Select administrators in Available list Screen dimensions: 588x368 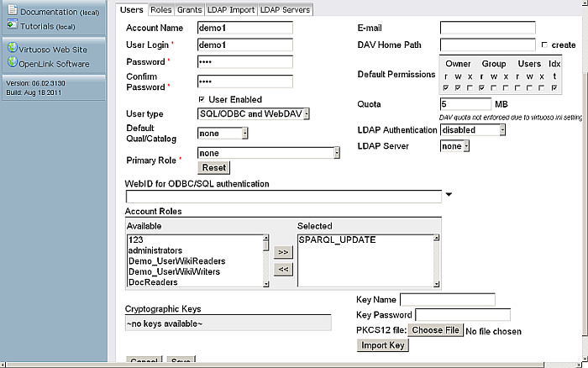point(196,250)
